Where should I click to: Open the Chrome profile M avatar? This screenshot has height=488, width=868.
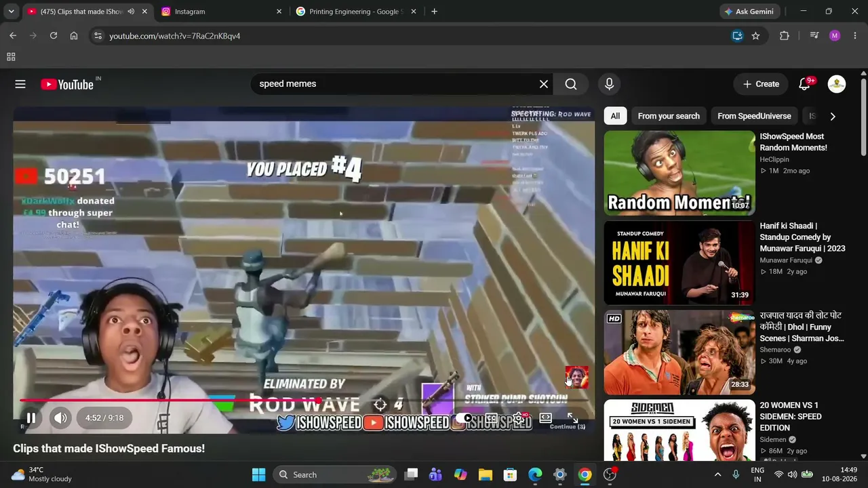coord(835,36)
